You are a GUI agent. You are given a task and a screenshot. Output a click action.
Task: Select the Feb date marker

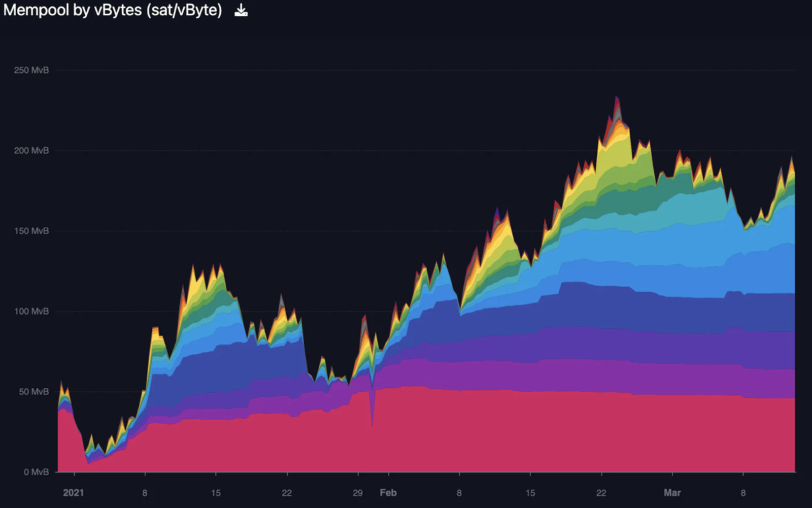tap(388, 493)
